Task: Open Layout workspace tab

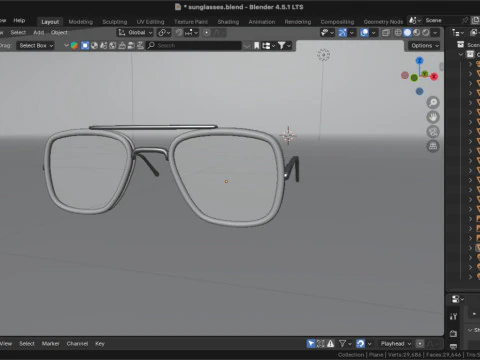Action: click(50, 22)
